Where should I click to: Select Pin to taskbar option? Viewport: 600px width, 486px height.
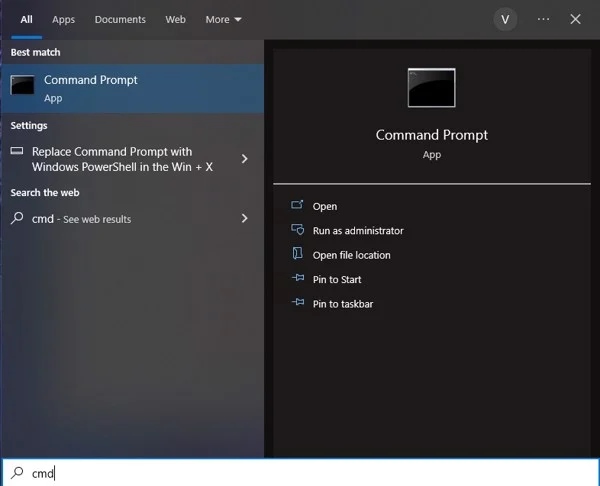pyautogui.click(x=343, y=304)
